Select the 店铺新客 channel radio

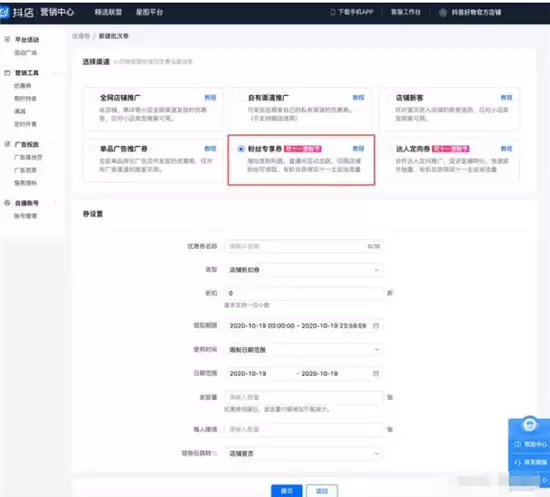pos(389,98)
